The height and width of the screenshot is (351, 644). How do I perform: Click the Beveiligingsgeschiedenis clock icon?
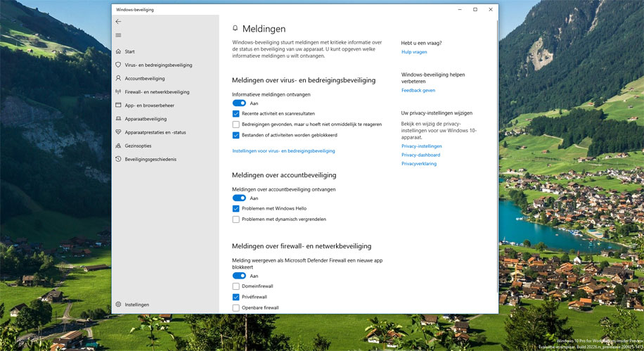pos(118,159)
